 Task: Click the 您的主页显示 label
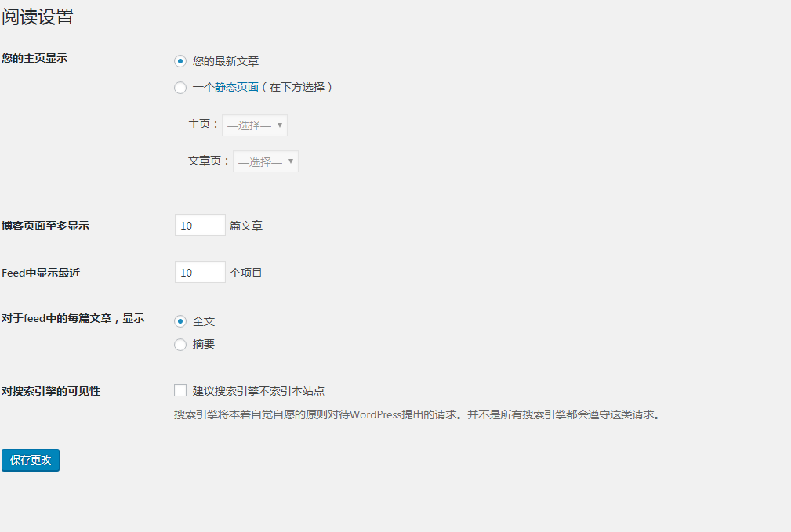point(34,59)
